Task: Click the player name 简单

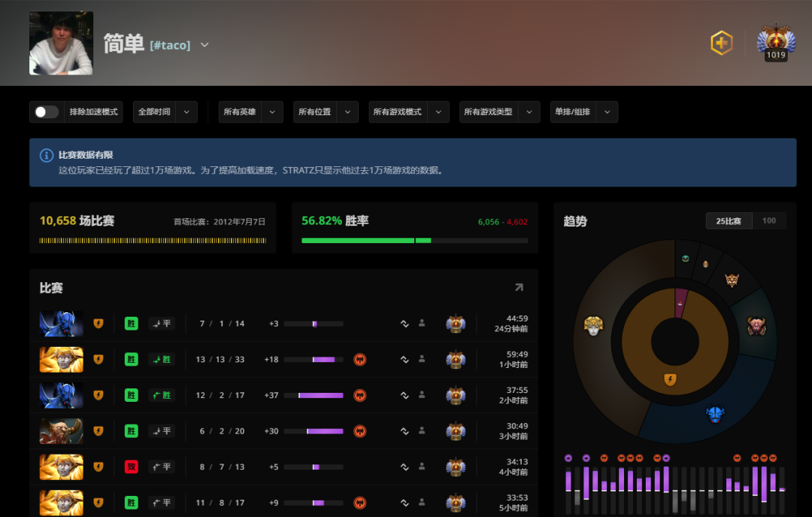Action: (123, 44)
